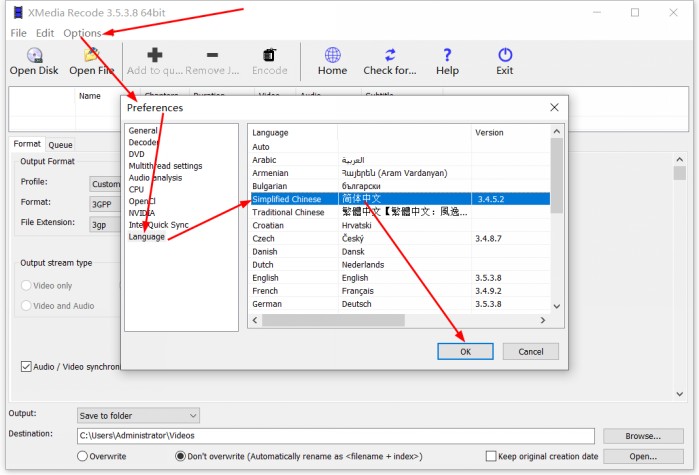Click the XMedia Recode title bar app icon
This screenshot has width=699, height=475.
point(18,12)
